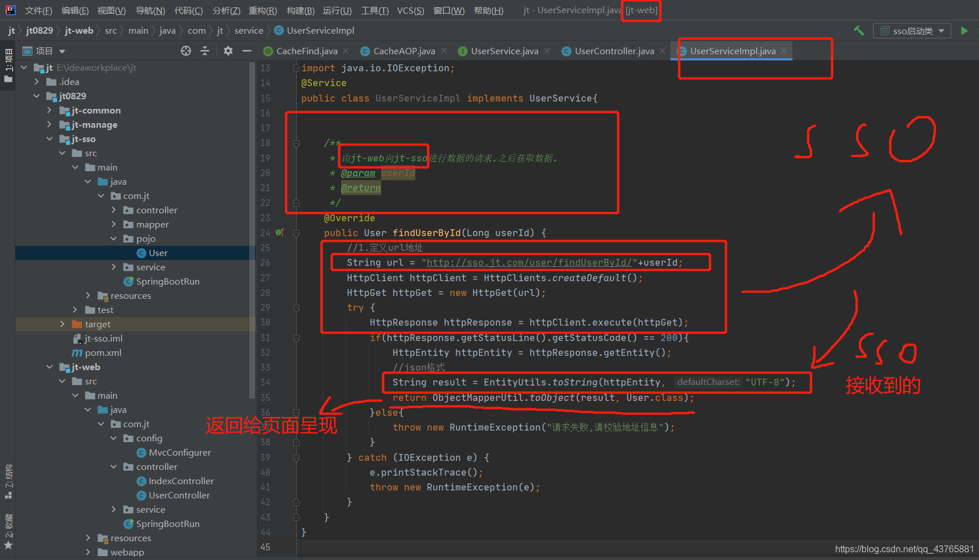Open the 视图(V) menu

(x=111, y=10)
